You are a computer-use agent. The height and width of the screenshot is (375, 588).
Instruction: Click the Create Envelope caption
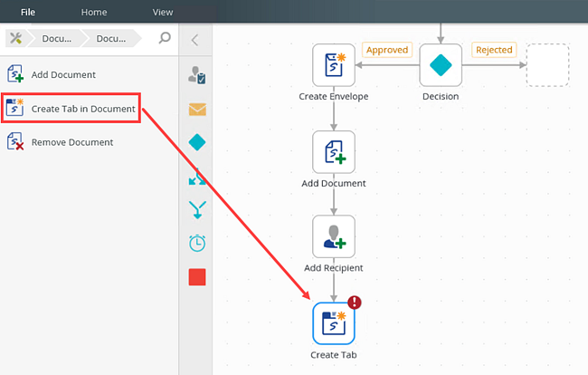334,97
